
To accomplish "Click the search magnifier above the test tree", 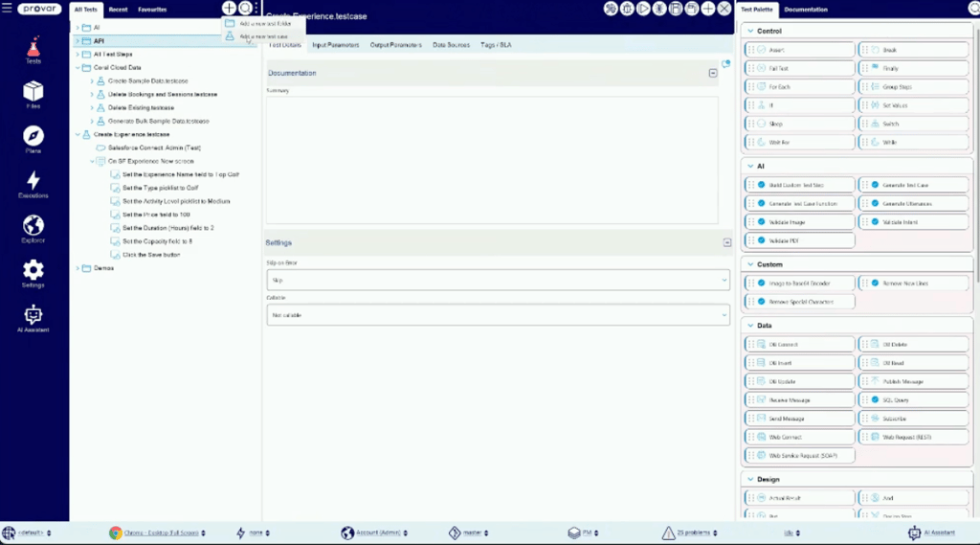I will (x=245, y=8).
